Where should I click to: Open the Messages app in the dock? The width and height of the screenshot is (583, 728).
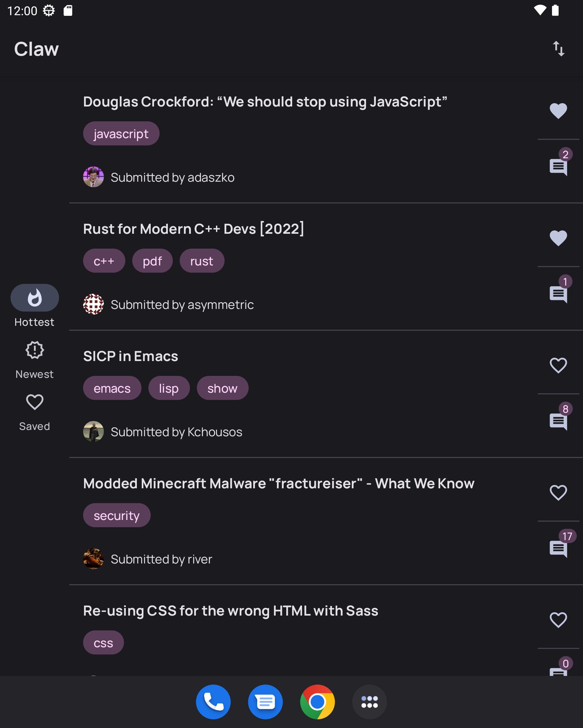pos(265,702)
